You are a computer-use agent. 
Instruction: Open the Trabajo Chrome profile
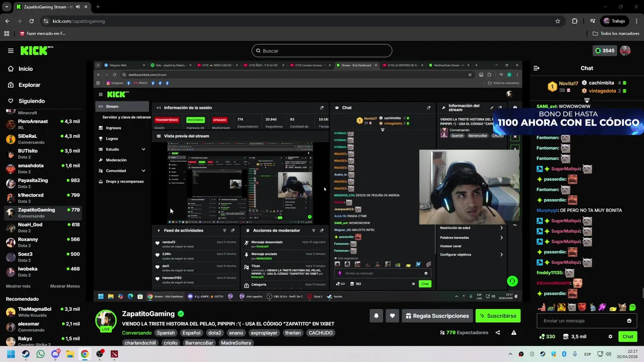click(615, 21)
